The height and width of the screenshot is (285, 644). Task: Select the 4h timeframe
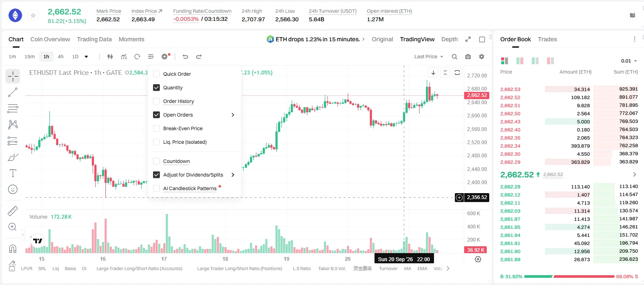tap(60, 57)
